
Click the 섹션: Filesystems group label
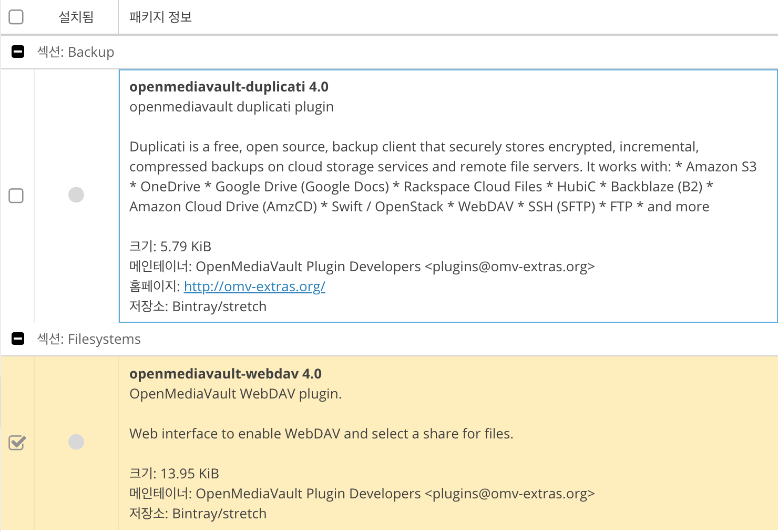tap(89, 339)
